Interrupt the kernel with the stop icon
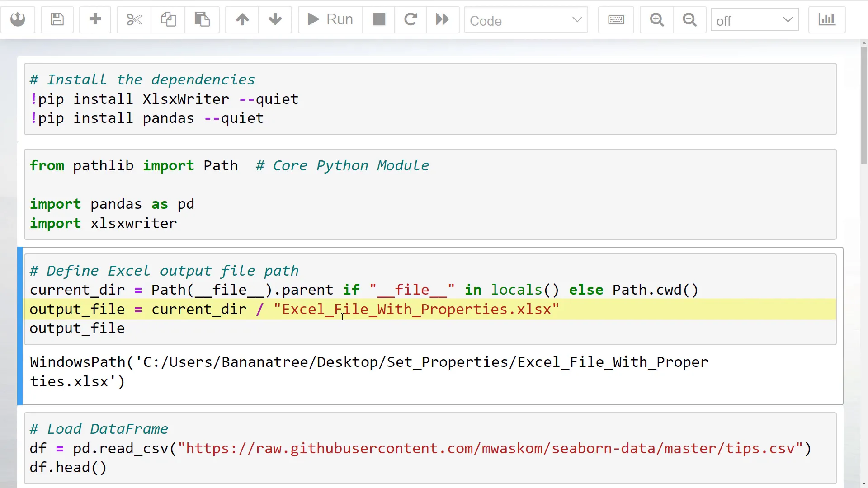 point(378,19)
